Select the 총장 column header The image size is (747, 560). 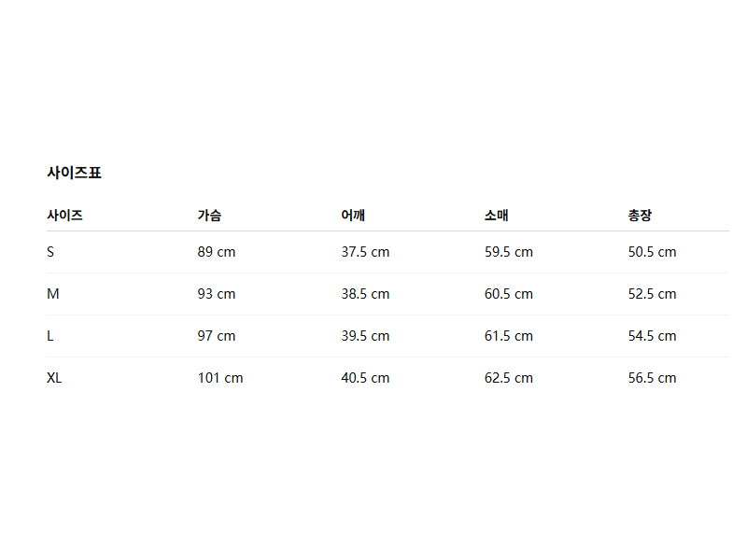point(640,216)
